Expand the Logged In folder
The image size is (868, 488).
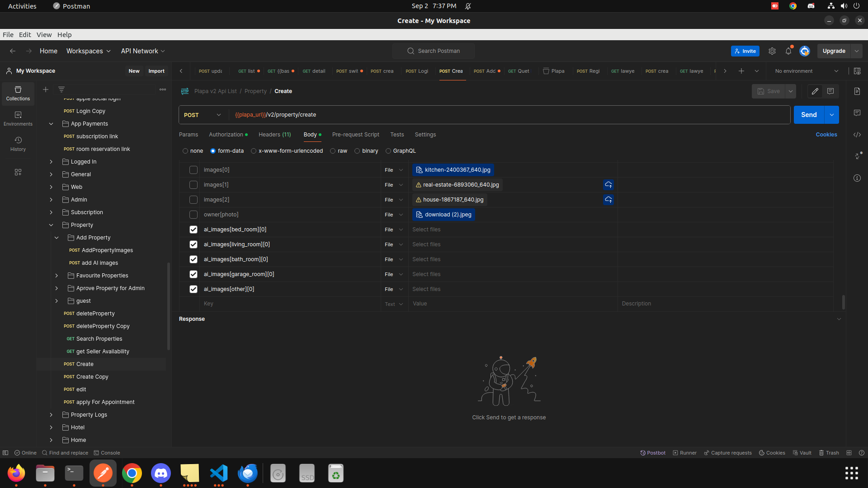pyautogui.click(x=51, y=162)
